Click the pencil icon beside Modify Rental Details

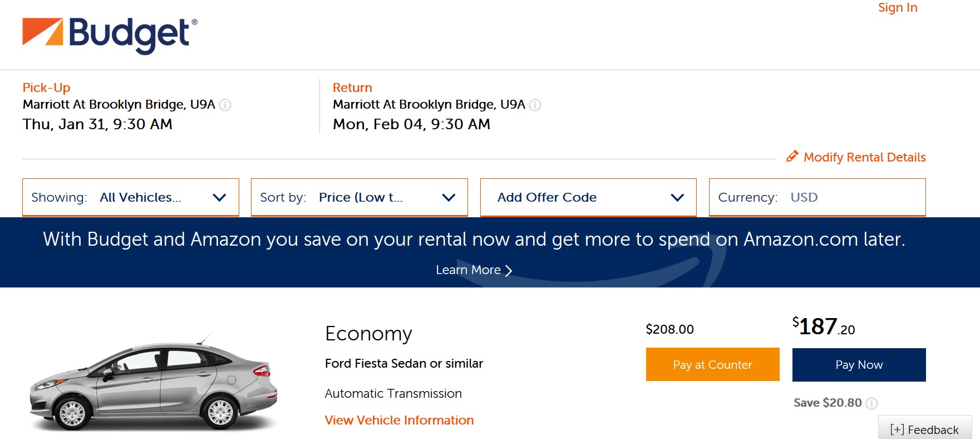[792, 157]
